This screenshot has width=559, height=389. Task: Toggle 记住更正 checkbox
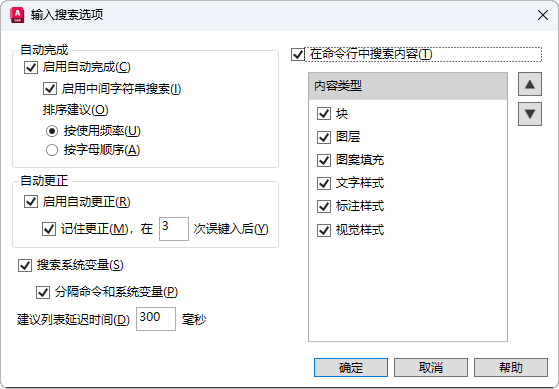(49, 229)
